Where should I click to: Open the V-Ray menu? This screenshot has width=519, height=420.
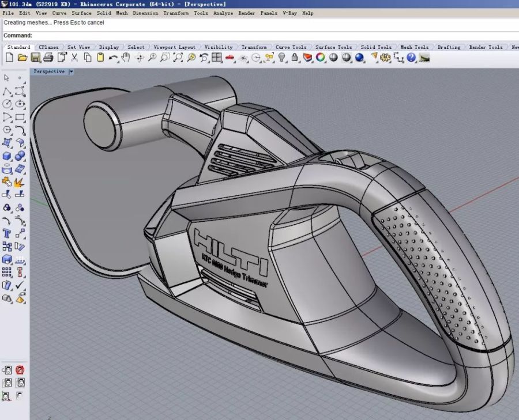pyautogui.click(x=289, y=13)
